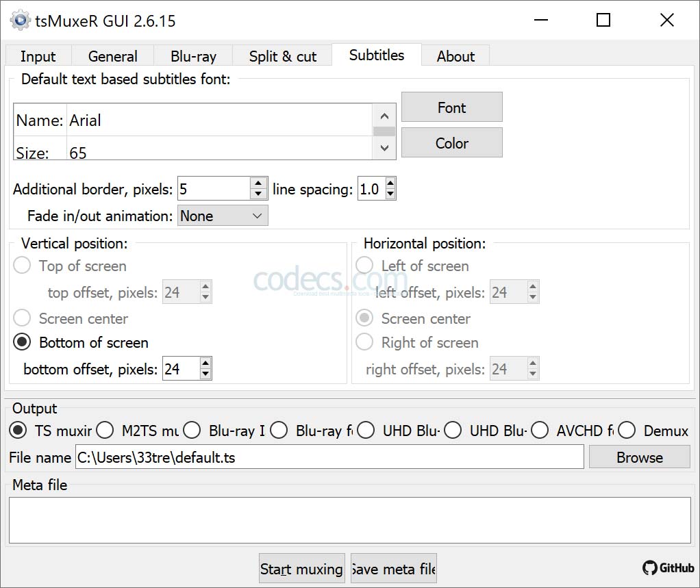Click the Start muxing button
This screenshot has height=588, width=700.
point(302,568)
